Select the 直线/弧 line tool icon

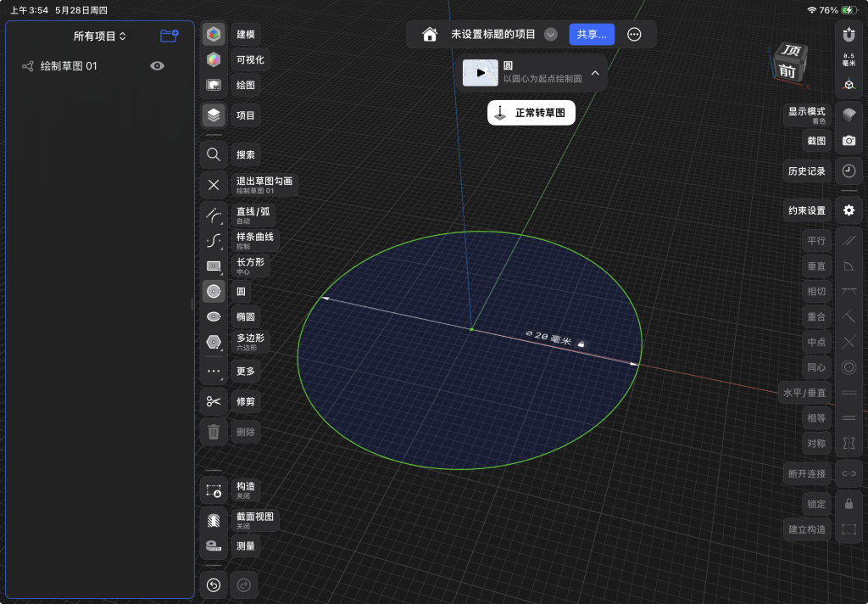tap(214, 215)
